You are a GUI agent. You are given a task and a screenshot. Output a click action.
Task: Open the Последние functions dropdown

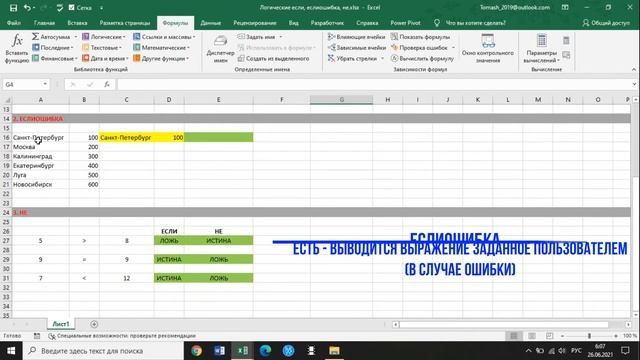pos(53,48)
